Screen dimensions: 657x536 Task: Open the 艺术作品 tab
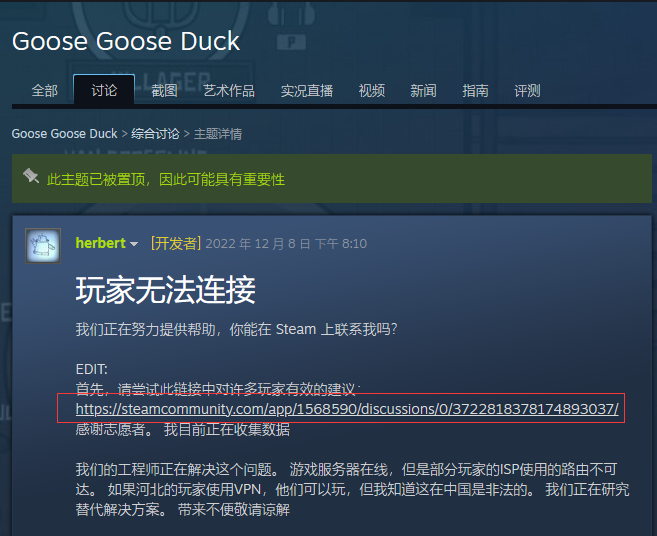point(229,91)
